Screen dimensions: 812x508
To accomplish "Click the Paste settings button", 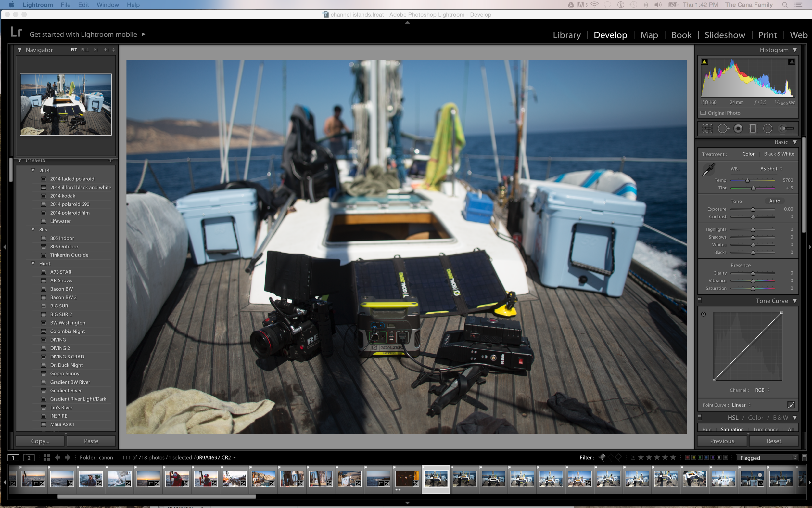I will tap(91, 441).
